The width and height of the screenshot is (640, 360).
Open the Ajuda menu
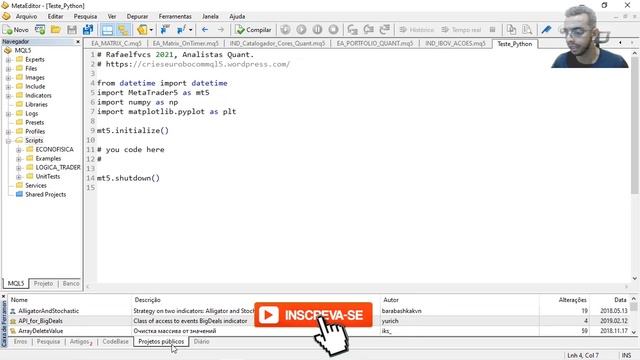tap(237, 16)
